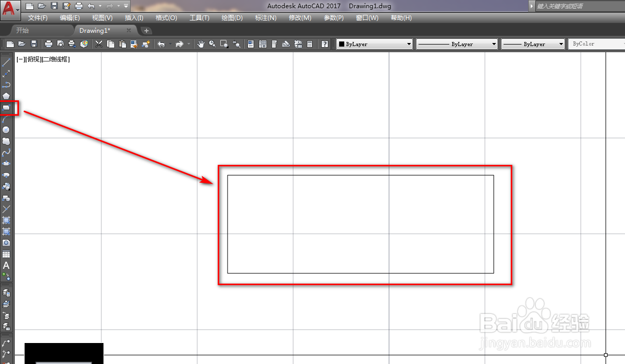Open the 工具(T) menu
625x364 pixels.
pyautogui.click(x=199, y=18)
